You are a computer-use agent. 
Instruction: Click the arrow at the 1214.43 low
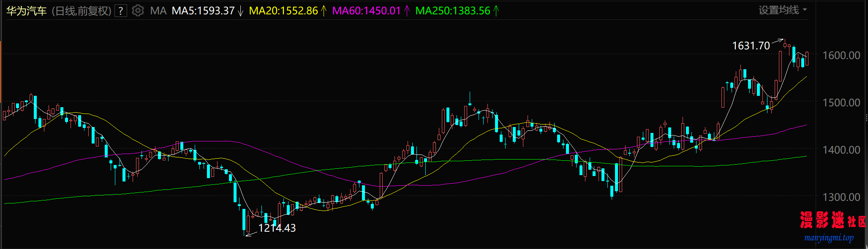pos(251,233)
